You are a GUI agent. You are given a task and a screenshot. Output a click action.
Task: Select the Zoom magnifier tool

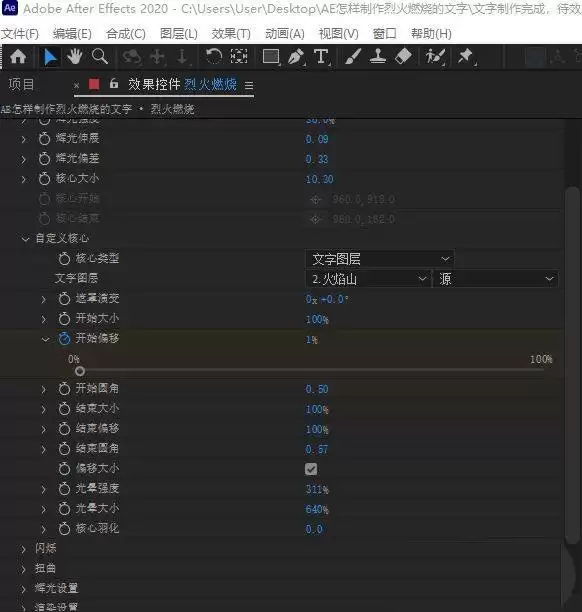pos(100,57)
